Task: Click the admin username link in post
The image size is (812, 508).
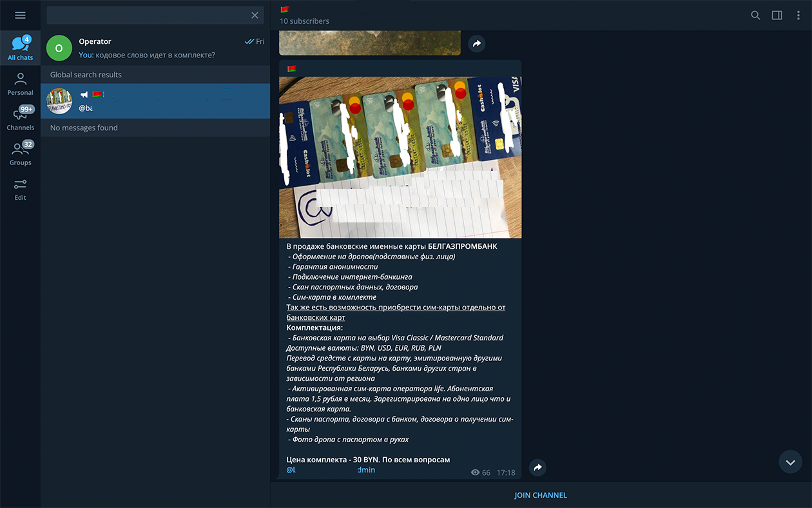Action: point(331,470)
